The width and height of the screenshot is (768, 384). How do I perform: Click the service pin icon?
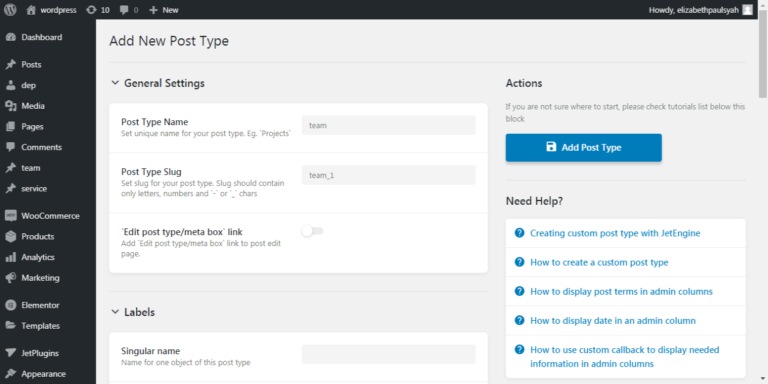pos(10,189)
